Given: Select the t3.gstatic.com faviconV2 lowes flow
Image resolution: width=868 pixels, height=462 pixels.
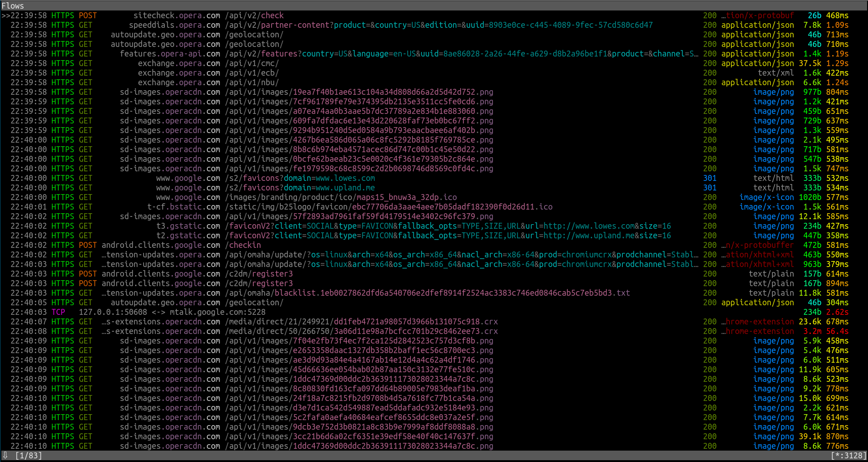Looking at the screenshot, I should point(434,226).
